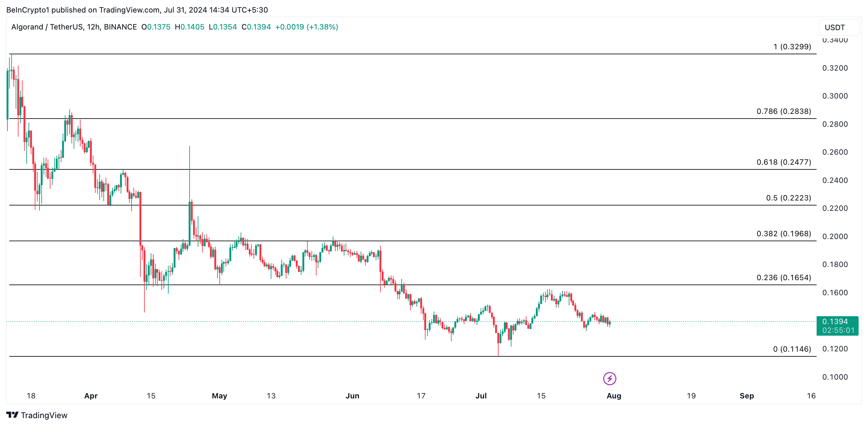Click the purple lightning bolt event icon
868x426 pixels.
tap(609, 378)
